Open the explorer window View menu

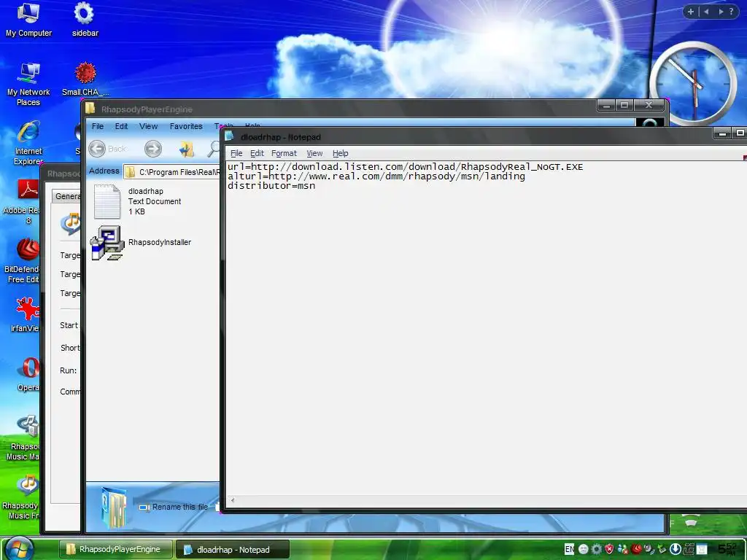[148, 126]
